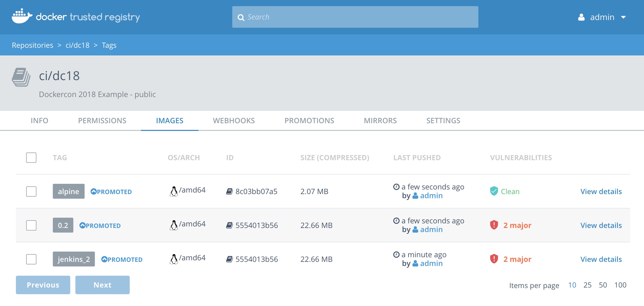The image size is (644, 306).
Task: Focus the Search input field
Action: point(359,17)
